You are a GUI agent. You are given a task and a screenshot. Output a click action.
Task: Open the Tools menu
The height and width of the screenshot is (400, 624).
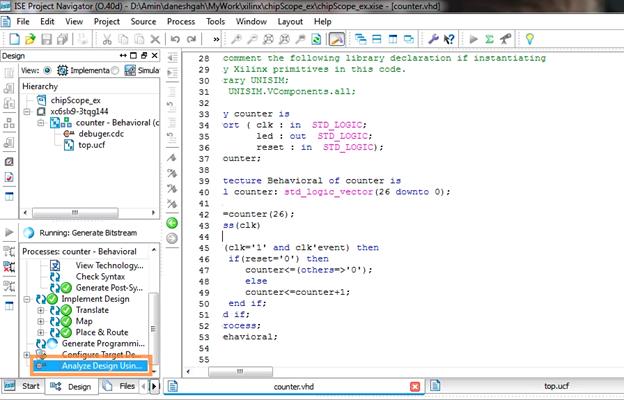[215, 21]
